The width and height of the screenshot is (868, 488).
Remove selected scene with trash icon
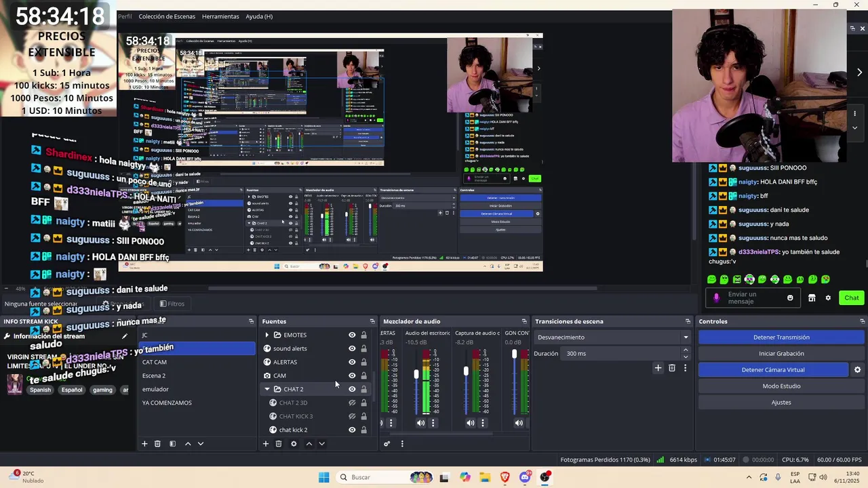[x=157, y=444]
